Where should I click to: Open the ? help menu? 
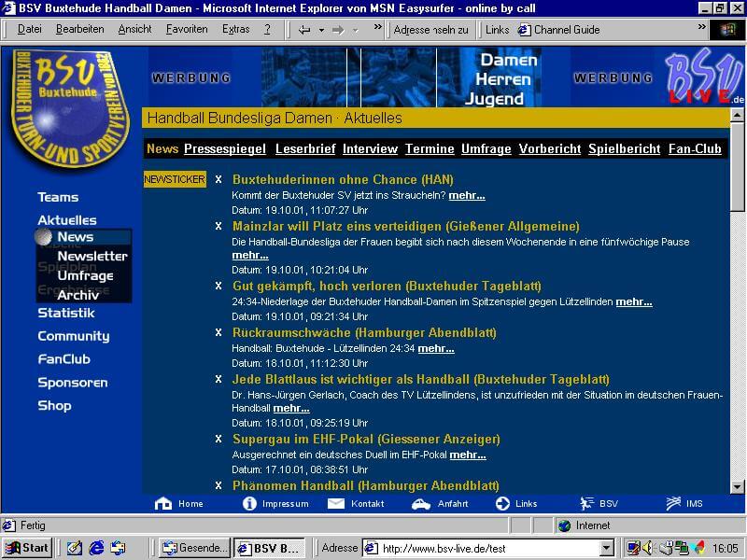267,30
